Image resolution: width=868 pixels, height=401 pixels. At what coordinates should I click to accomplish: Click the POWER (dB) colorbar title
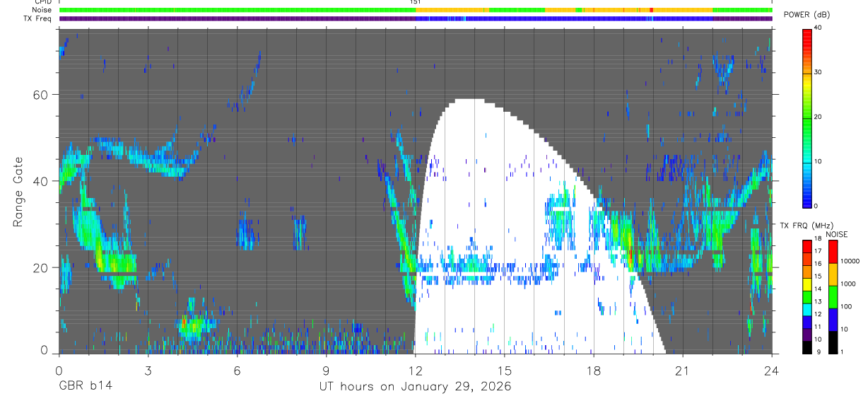(x=807, y=15)
